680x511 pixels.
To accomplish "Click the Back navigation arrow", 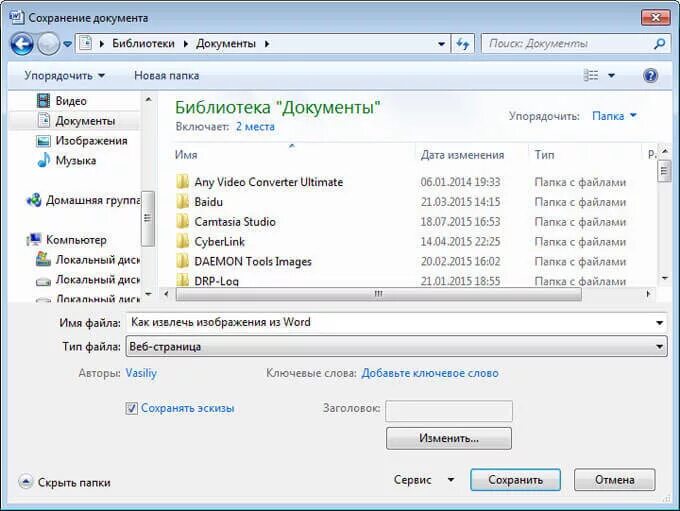I will [22, 44].
